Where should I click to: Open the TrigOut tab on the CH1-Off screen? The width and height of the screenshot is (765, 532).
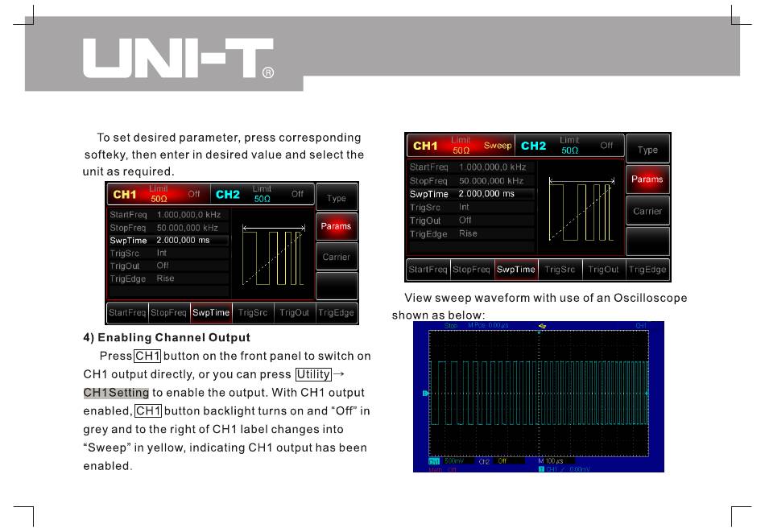(294, 312)
